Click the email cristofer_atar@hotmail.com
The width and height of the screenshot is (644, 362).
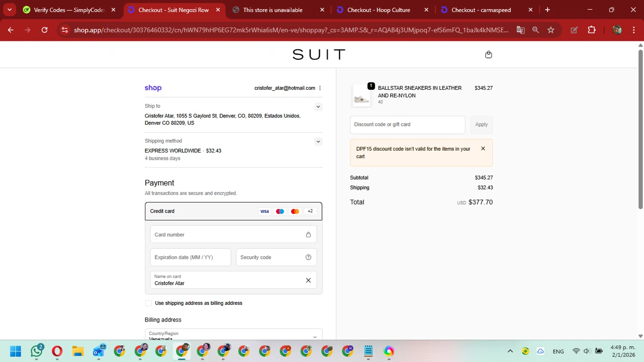[285, 88]
